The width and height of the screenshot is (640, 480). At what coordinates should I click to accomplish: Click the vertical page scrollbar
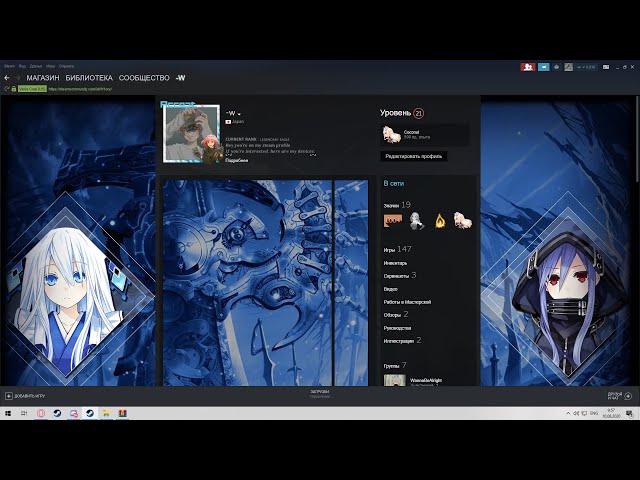pos(637,139)
